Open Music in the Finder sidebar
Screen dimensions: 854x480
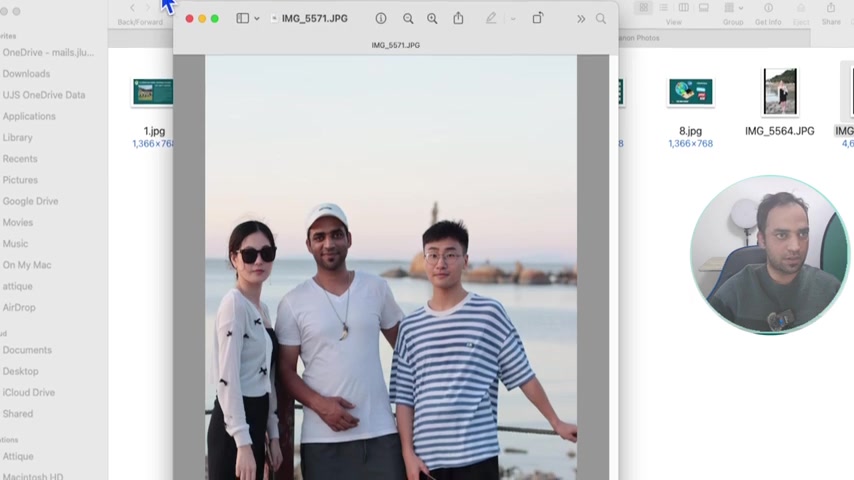click(x=15, y=244)
